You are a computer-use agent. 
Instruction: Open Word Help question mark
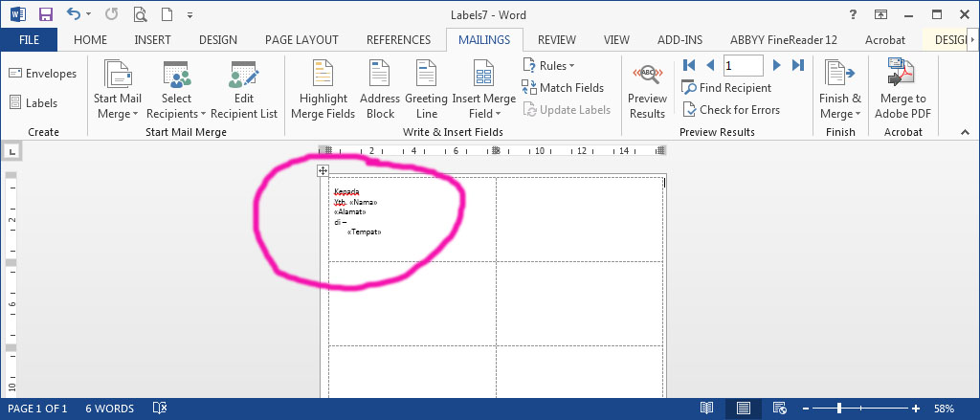(853, 14)
